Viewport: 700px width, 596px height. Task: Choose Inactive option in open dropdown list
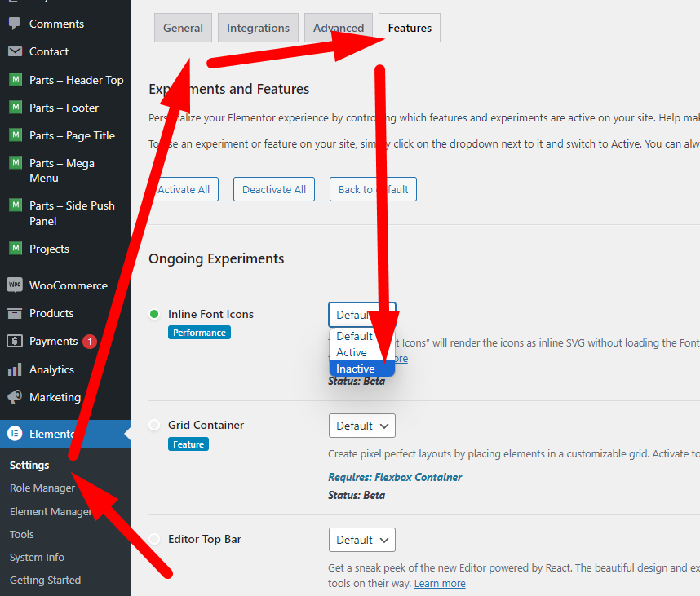pyautogui.click(x=362, y=369)
